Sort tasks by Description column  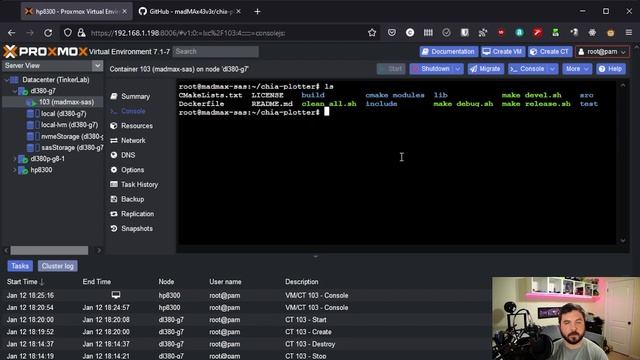tap(302, 282)
